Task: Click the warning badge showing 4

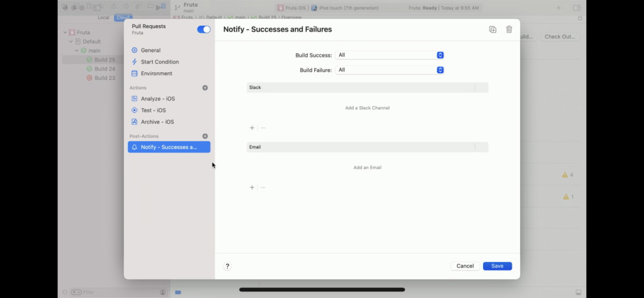Action: click(568, 175)
